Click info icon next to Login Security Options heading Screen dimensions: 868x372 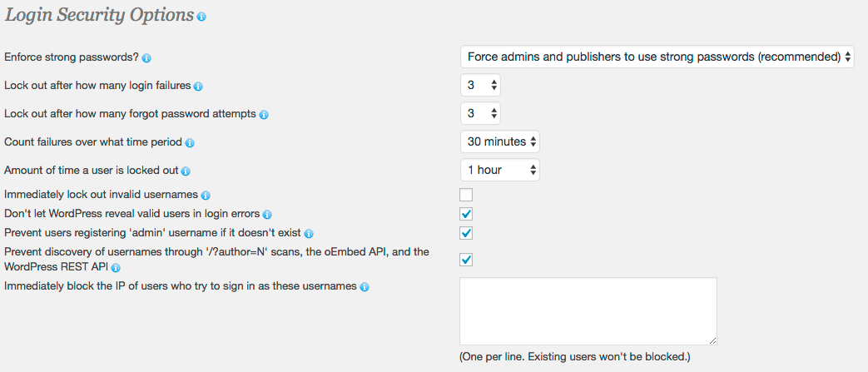click(x=201, y=17)
